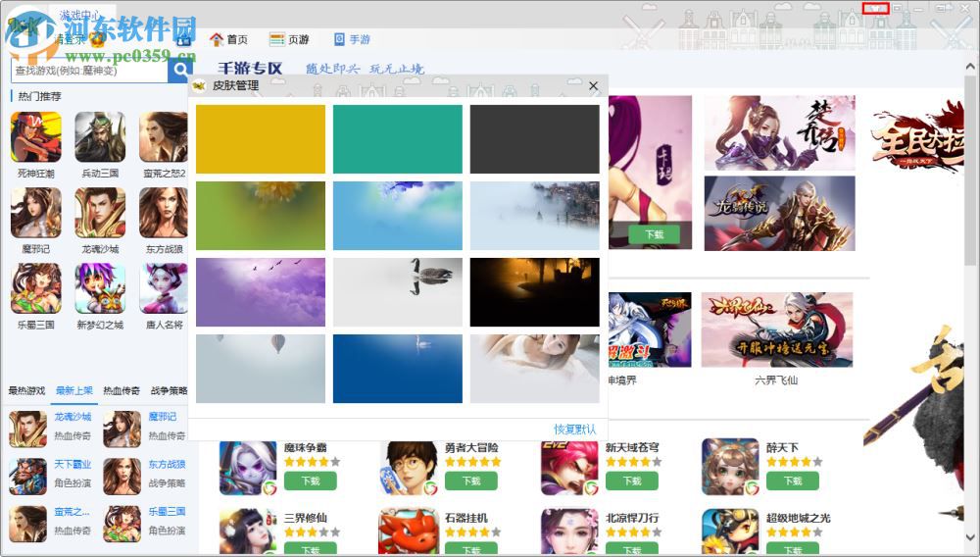Click the 勇者大冒险 game icon

[x=408, y=468]
